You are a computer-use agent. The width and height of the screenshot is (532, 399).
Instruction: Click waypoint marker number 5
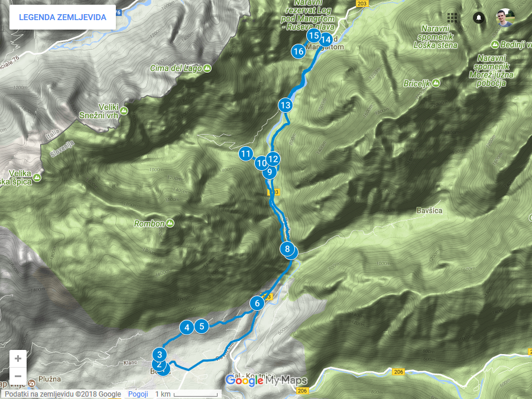202,326
